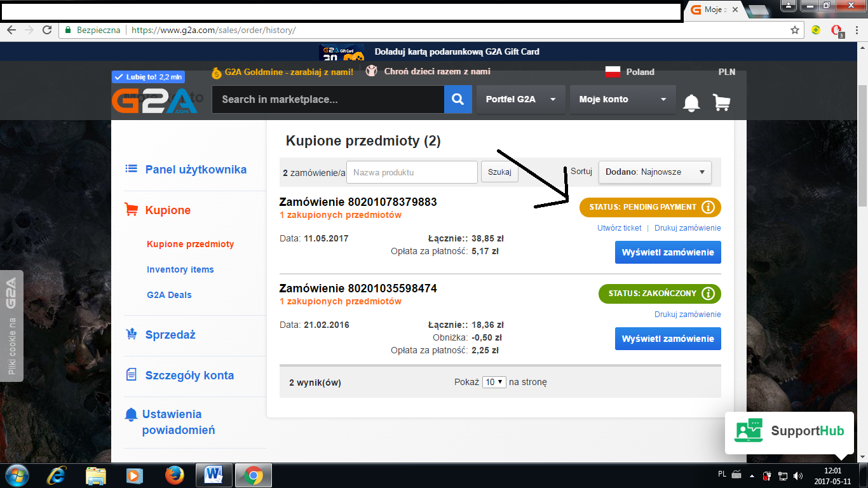Show hidden tray icons arrow
This screenshot has height=488, width=868.
point(753,475)
